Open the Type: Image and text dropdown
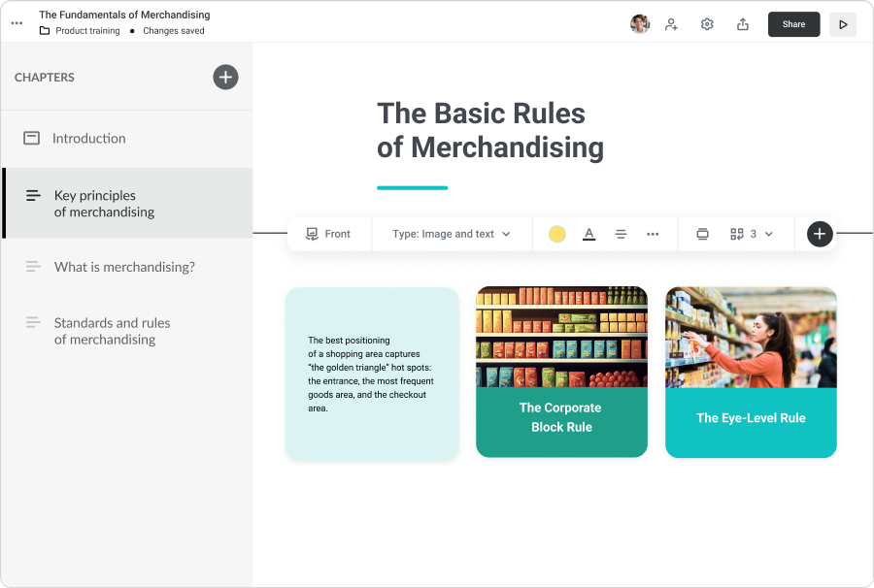The height and width of the screenshot is (588, 874). coord(452,233)
